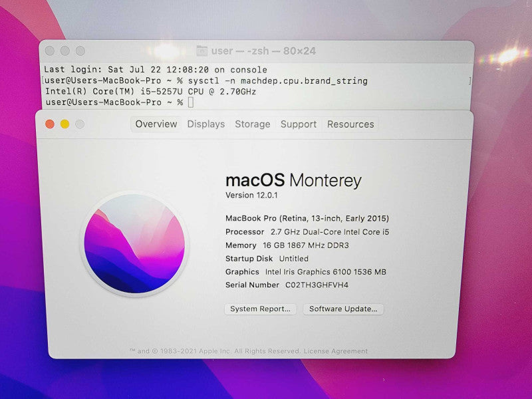Click the 'Processor' label
532x399 pixels.
click(x=245, y=232)
